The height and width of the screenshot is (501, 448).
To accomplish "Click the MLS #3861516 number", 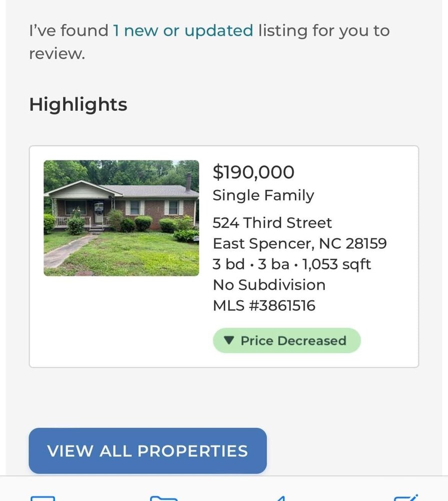I will (264, 306).
